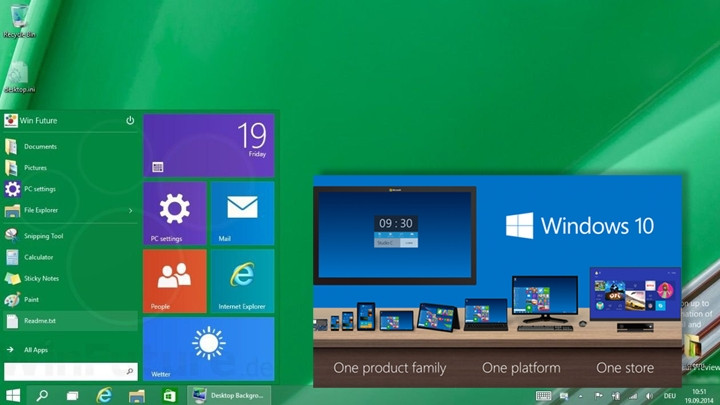Viewport: 720px width, 405px height.
Task: Open the Mail tile
Action: coord(242,214)
